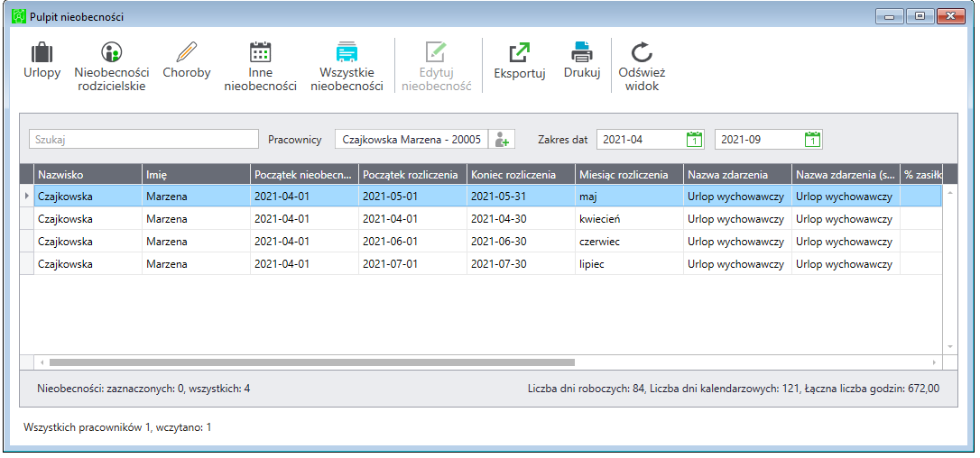Refresh with Odśwież widok
The image size is (980, 458).
tap(642, 66)
